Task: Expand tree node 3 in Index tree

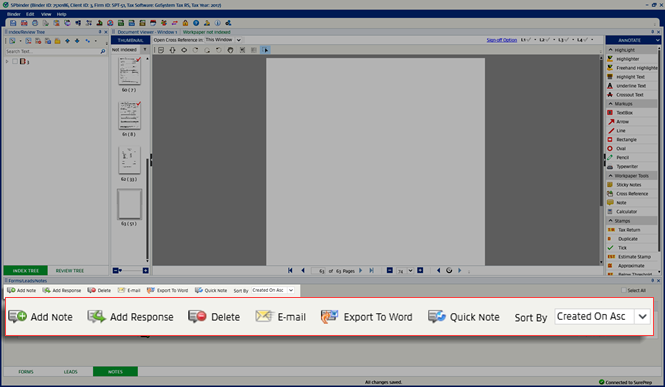Action: tap(7, 61)
